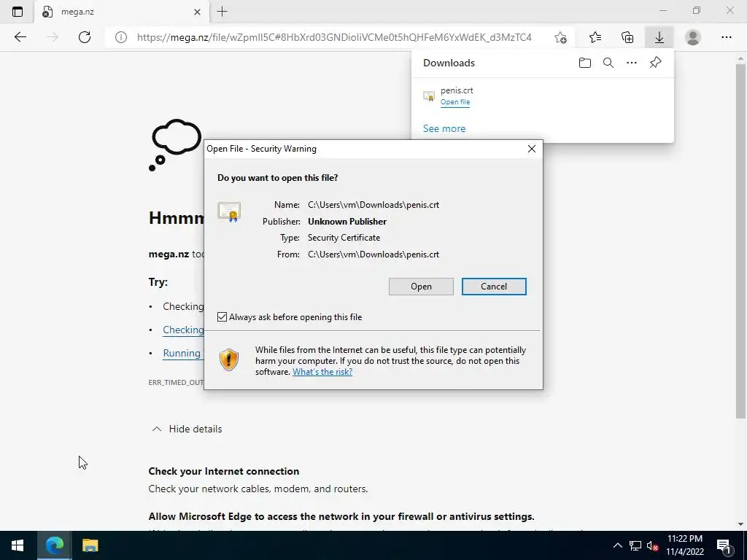Click Unknown Publisher text in dialog
The height and width of the screenshot is (560, 747).
pyautogui.click(x=347, y=222)
